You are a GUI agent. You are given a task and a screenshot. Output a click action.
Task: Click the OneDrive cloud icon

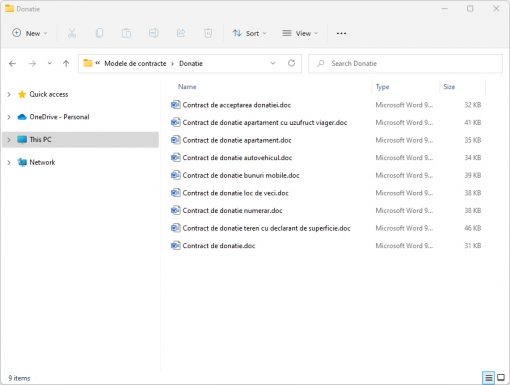tap(22, 117)
